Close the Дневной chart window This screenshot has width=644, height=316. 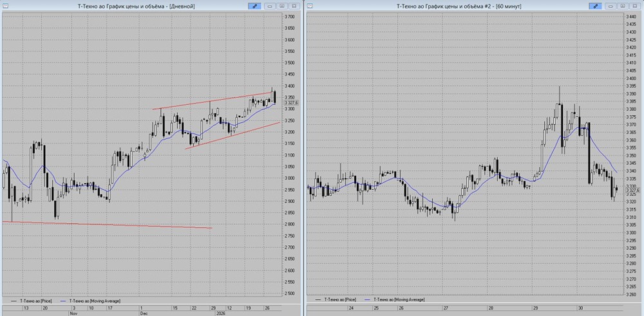[x=294, y=6]
